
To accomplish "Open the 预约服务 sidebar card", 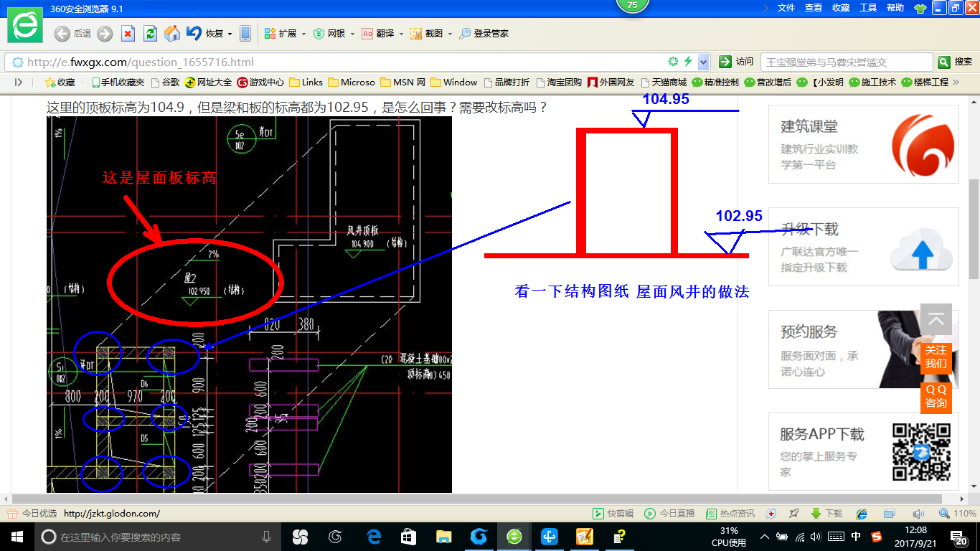I will (864, 349).
